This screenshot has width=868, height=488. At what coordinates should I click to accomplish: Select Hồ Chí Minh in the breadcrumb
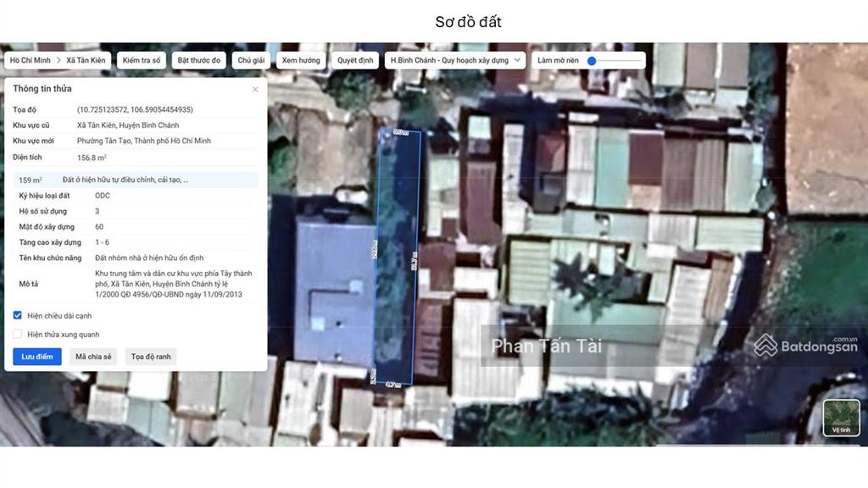point(30,61)
